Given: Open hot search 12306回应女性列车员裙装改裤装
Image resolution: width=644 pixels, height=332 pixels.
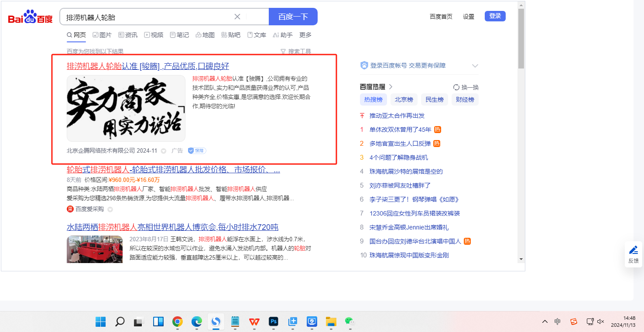Looking at the screenshot, I should pyautogui.click(x=415, y=213).
